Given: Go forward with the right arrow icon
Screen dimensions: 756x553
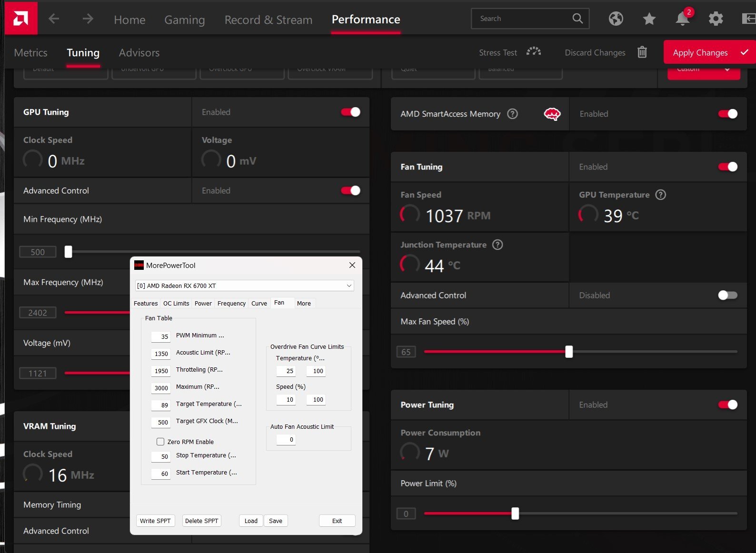Looking at the screenshot, I should 88,19.
